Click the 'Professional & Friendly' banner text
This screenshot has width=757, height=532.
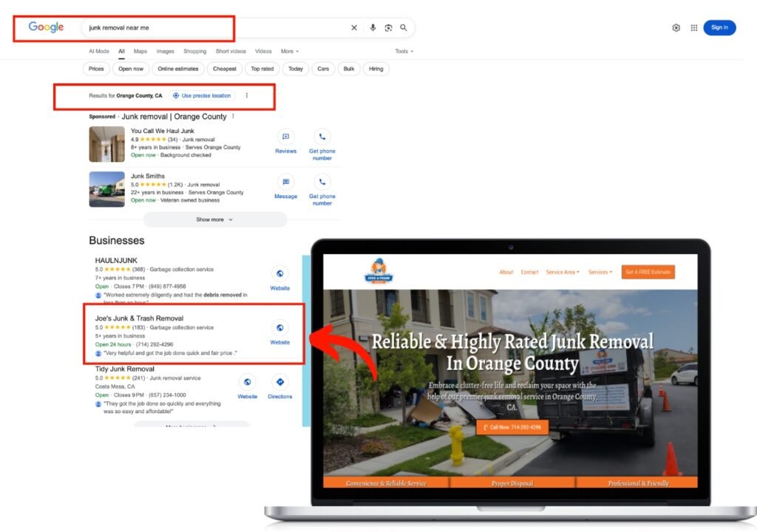[638, 482]
